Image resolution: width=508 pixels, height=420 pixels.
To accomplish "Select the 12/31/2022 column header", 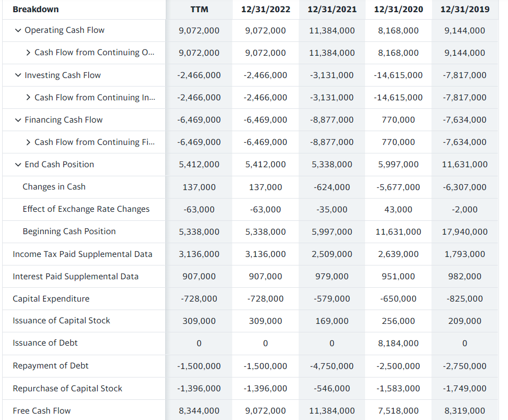I will tap(266, 10).
